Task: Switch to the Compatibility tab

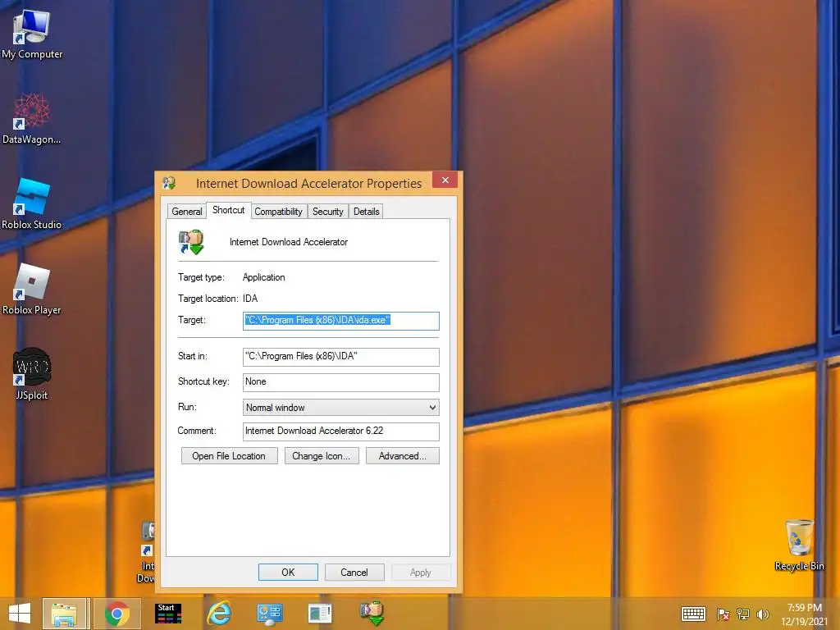Action: (279, 212)
